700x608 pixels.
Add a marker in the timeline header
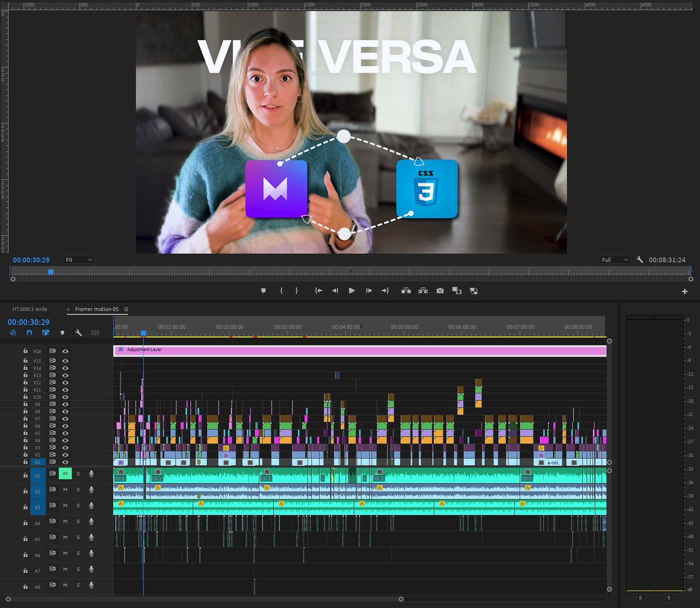[62, 333]
